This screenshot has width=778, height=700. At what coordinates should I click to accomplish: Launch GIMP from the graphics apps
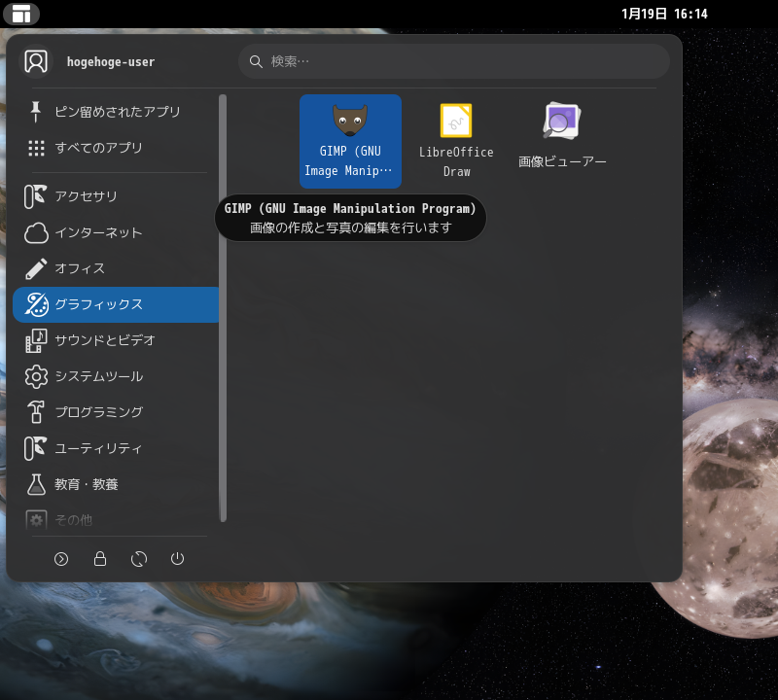[350, 140]
